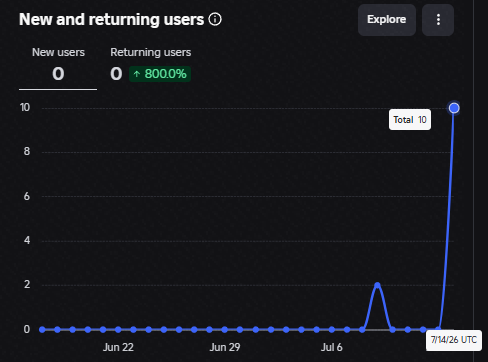Click the zero data point right after the small peak
Viewport: 488px width, 362px height.
393,329
